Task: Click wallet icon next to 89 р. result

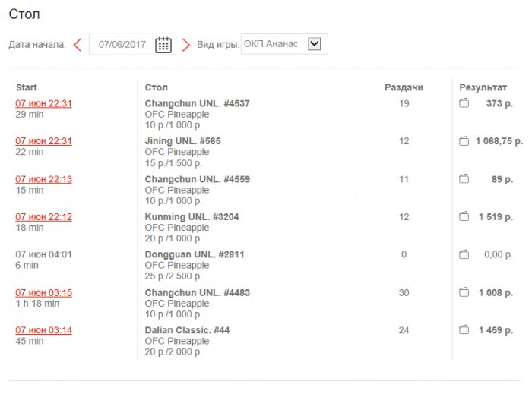Action: pyautogui.click(x=464, y=179)
